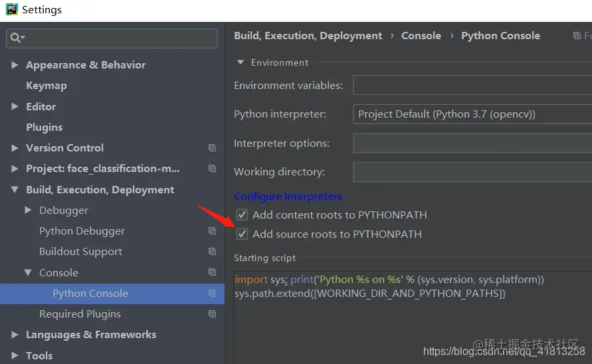The image size is (592, 364).
Task: Uncheck Add content roots to PYTHONPATH
Action: (x=243, y=215)
